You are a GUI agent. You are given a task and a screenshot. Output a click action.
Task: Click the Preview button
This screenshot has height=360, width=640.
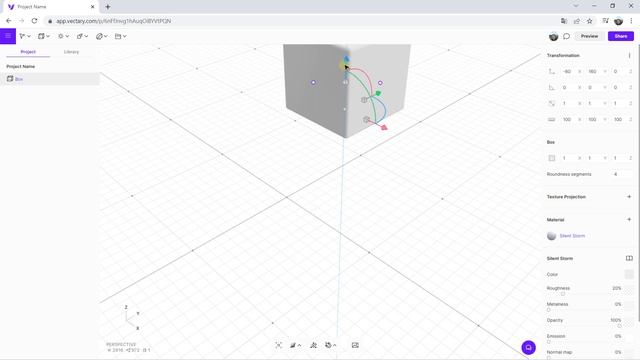point(589,36)
